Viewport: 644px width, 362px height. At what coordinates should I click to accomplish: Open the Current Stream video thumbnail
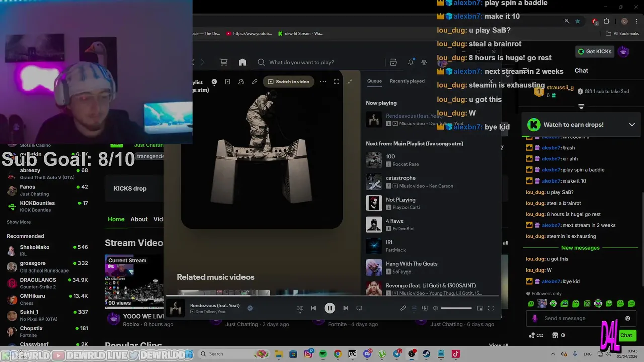click(x=134, y=282)
